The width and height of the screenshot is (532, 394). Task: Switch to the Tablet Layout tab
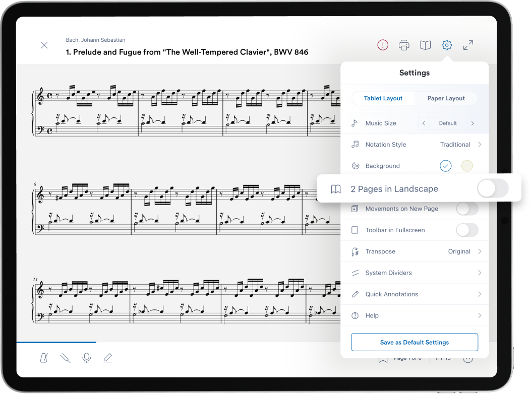(x=383, y=98)
